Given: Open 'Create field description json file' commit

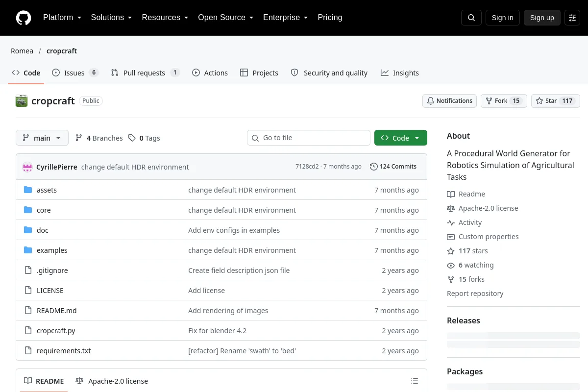Looking at the screenshot, I should click(239, 270).
